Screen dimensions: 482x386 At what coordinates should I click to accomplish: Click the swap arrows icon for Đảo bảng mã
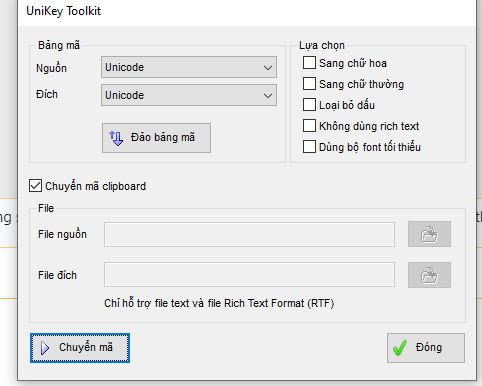pos(116,138)
